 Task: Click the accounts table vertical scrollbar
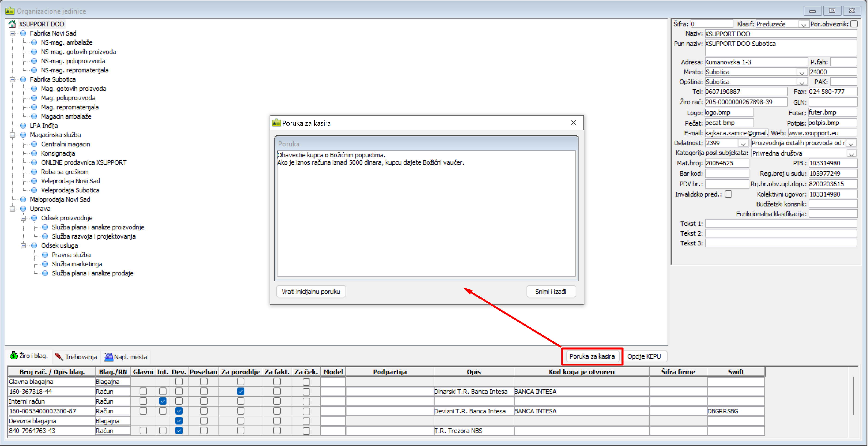[x=853, y=396]
